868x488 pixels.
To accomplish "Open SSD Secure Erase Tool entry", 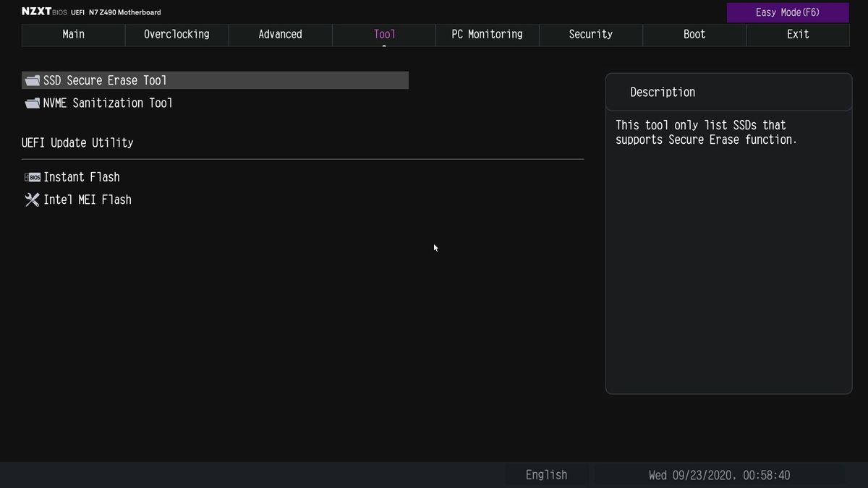I will point(216,80).
